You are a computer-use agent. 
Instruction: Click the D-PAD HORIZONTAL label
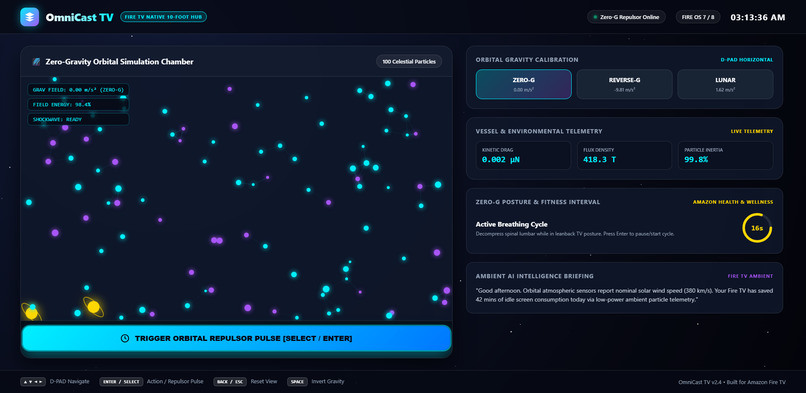tap(746, 60)
